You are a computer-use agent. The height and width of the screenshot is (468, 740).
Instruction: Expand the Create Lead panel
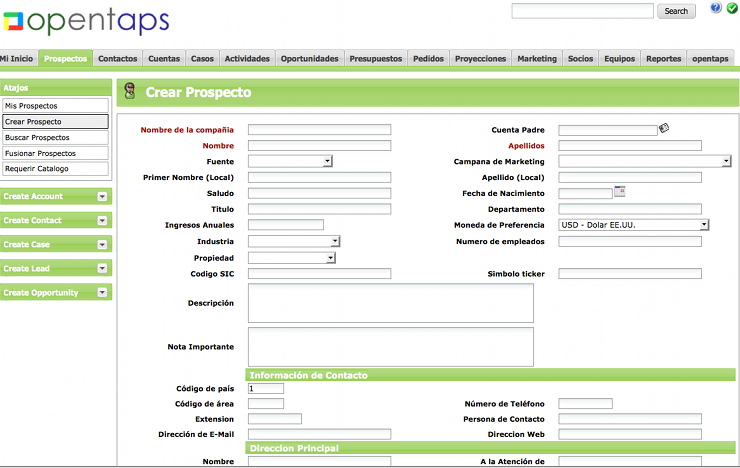click(x=102, y=268)
